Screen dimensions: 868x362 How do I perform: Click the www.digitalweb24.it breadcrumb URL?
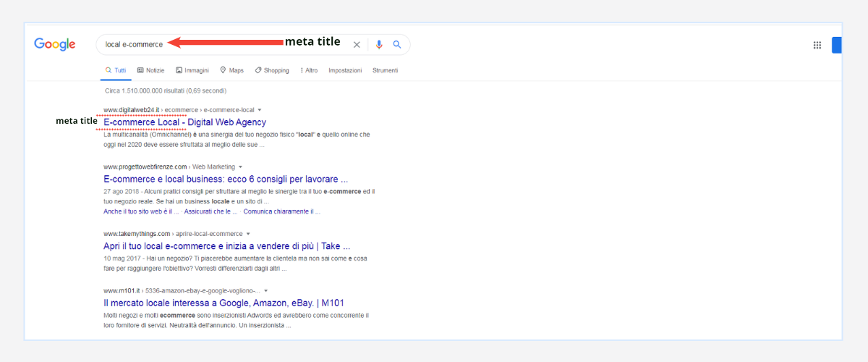tap(132, 110)
